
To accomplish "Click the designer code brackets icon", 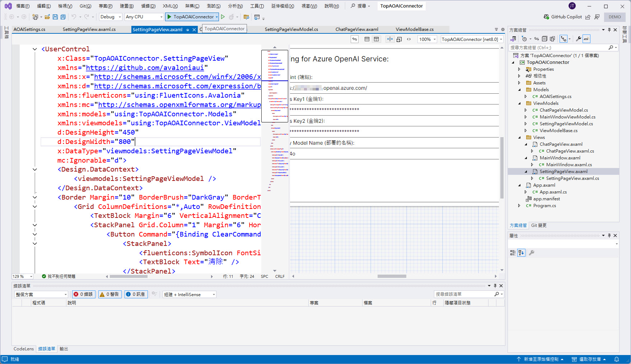I will 409,39.
